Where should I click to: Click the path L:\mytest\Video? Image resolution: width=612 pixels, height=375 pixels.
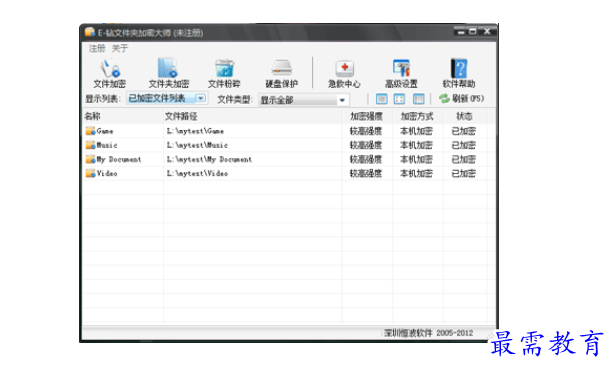pyautogui.click(x=197, y=173)
